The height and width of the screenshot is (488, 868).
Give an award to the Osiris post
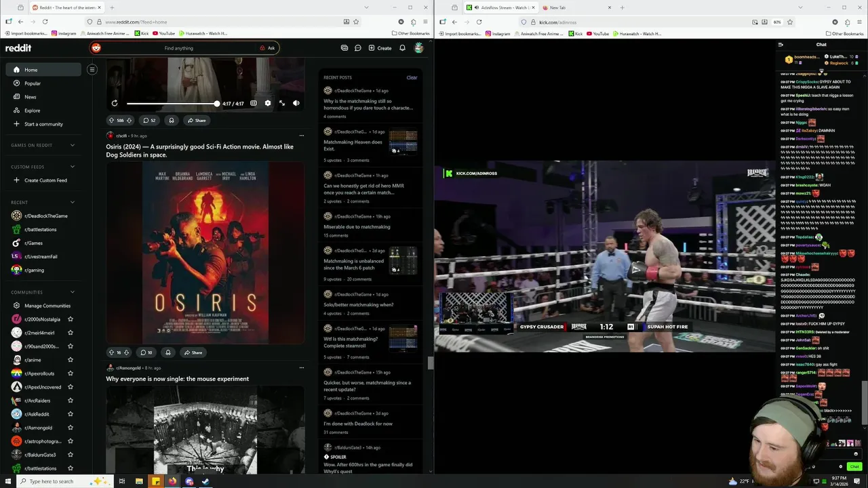[168, 352]
